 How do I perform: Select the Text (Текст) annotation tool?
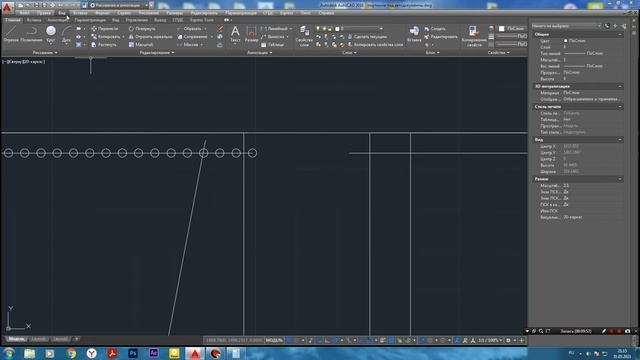[x=235, y=34]
